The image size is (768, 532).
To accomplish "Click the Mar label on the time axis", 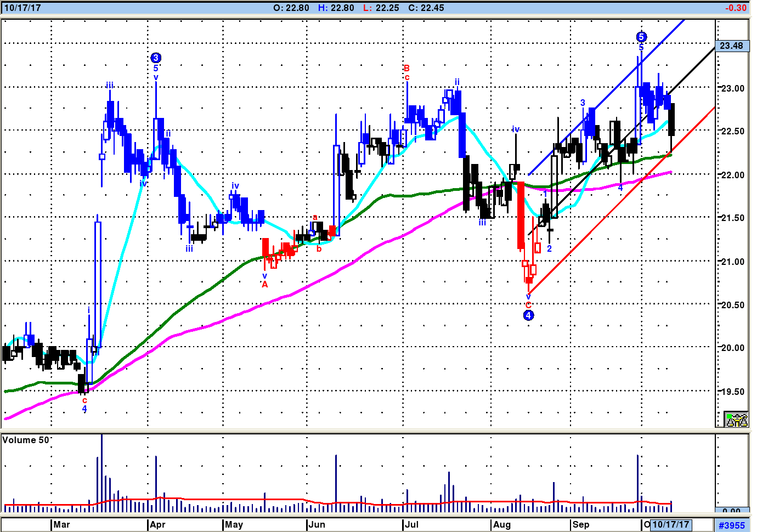I will 61,524.
